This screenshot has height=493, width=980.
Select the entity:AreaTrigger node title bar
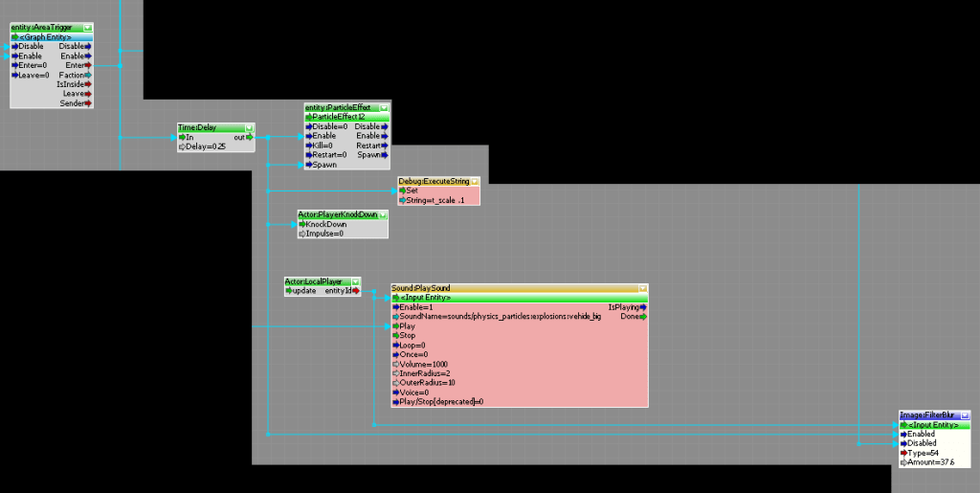[45, 28]
